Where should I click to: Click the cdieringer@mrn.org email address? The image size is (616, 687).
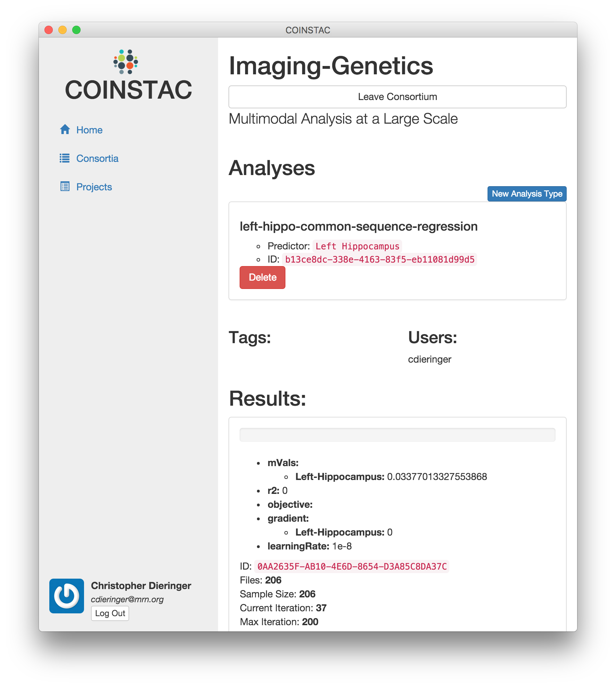[127, 599]
